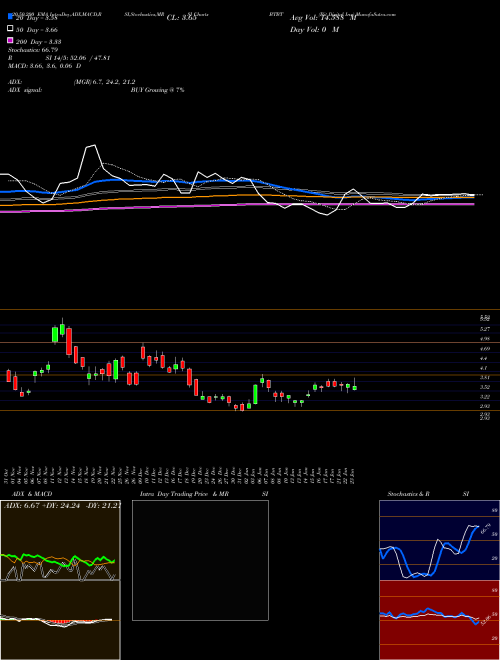Click the Stochastics & RSI panel title
The height and width of the screenshot is (660, 500).
point(428,494)
